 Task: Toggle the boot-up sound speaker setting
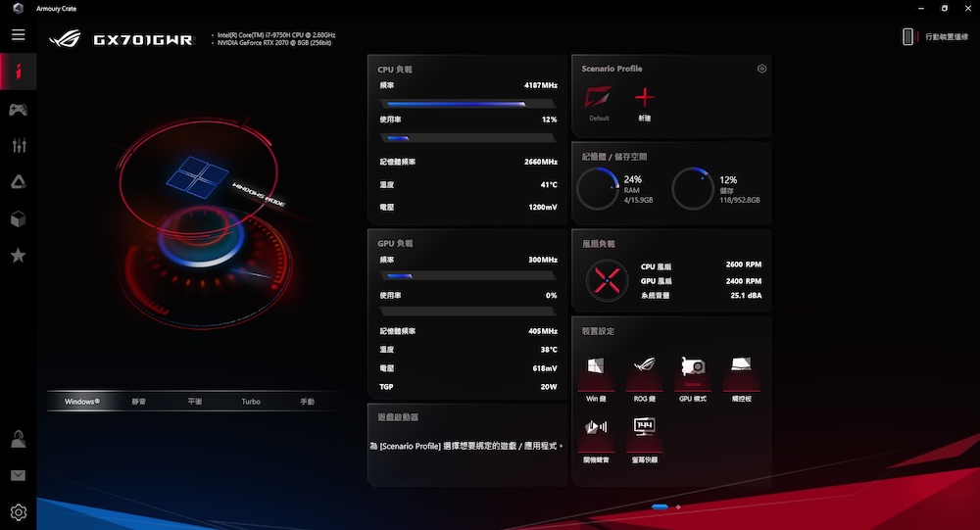click(x=596, y=440)
